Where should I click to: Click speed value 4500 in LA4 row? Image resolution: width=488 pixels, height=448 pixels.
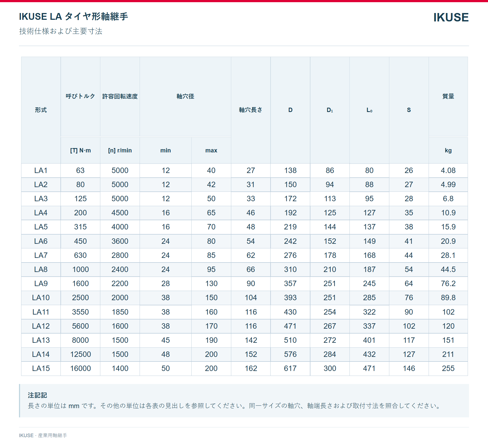pos(120,213)
